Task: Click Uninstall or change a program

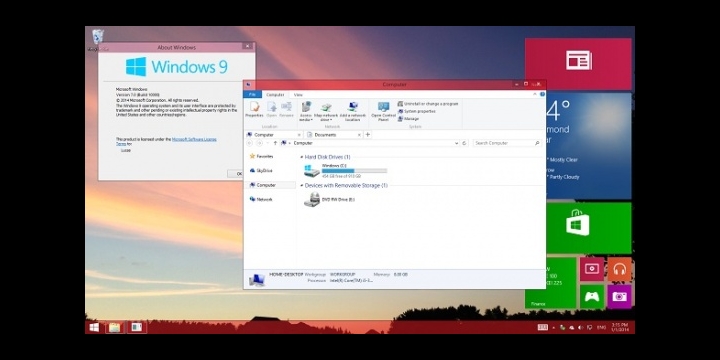Action: point(428,104)
